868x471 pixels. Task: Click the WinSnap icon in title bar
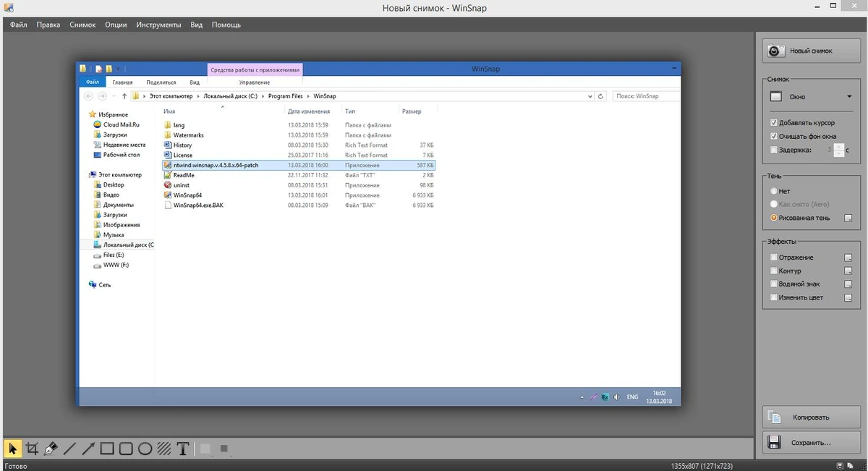[8, 7]
